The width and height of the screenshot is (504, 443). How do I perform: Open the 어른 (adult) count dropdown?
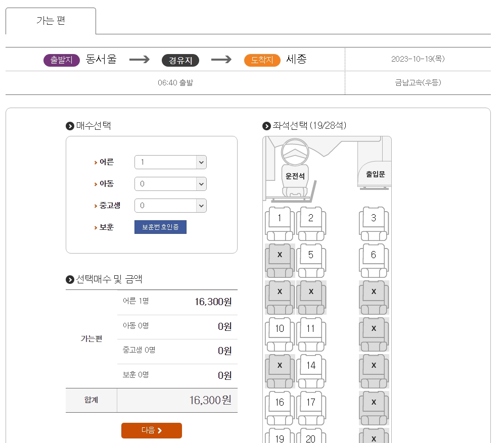[x=170, y=162]
